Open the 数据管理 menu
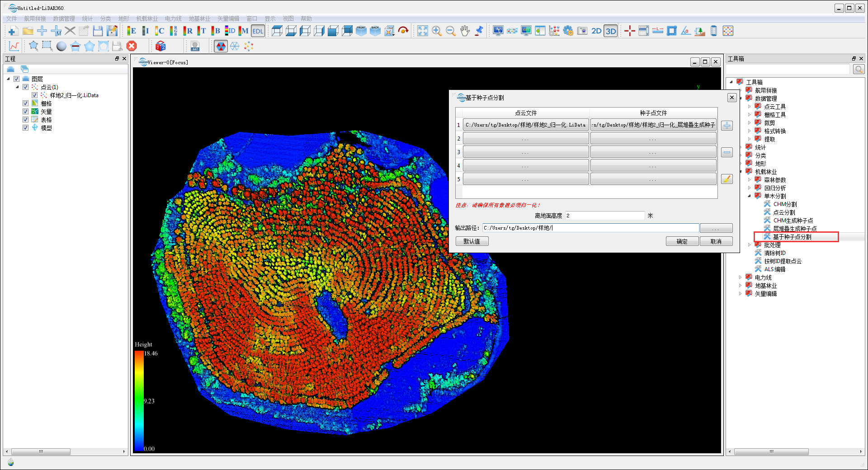868x470 pixels. (64, 19)
